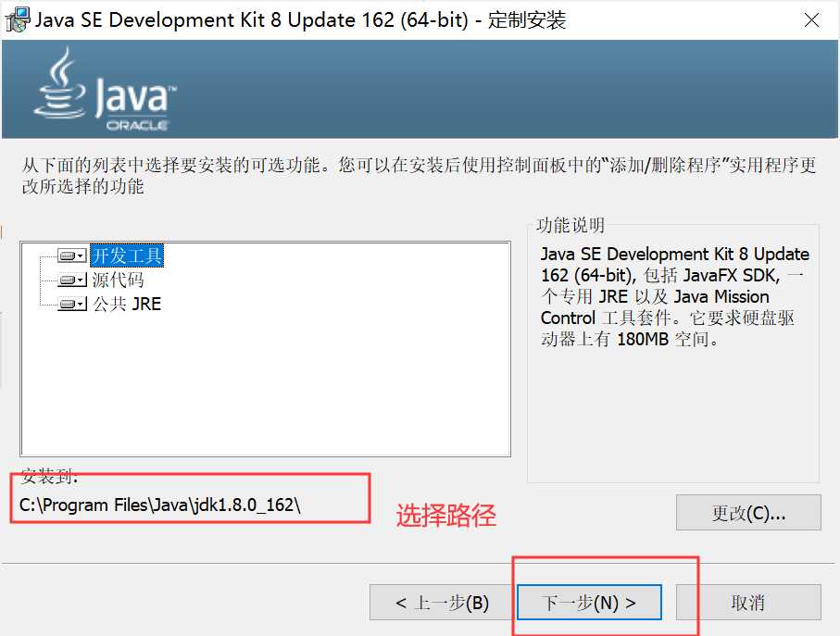
Task: Click the installer icon in title bar
Action: [x=18, y=19]
